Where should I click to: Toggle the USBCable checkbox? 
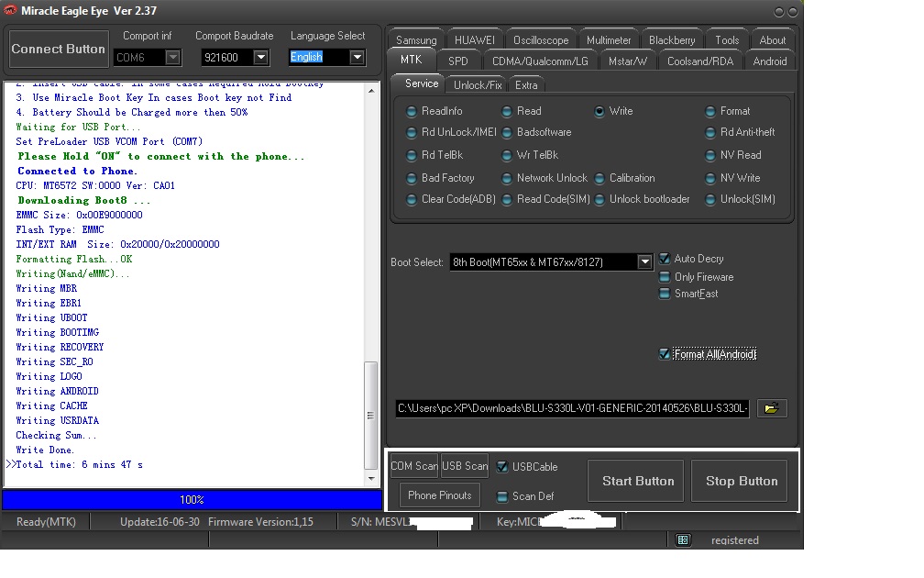[502, 467]
